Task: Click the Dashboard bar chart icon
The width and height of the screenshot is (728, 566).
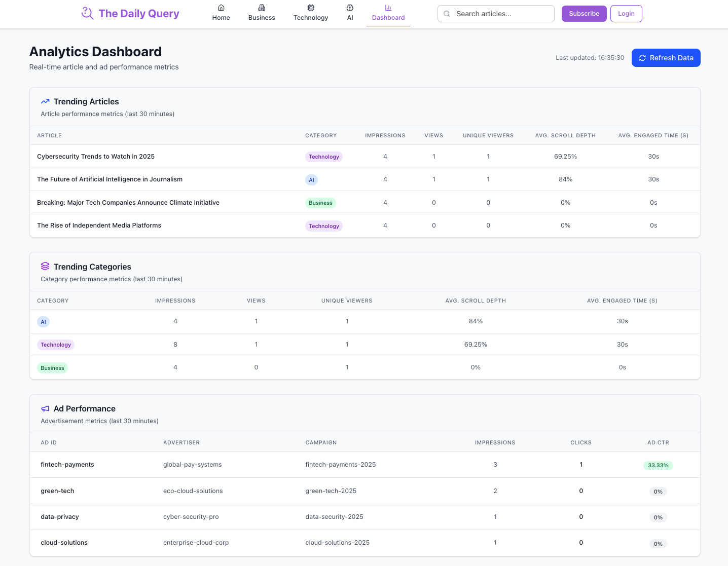Action: 388,8
